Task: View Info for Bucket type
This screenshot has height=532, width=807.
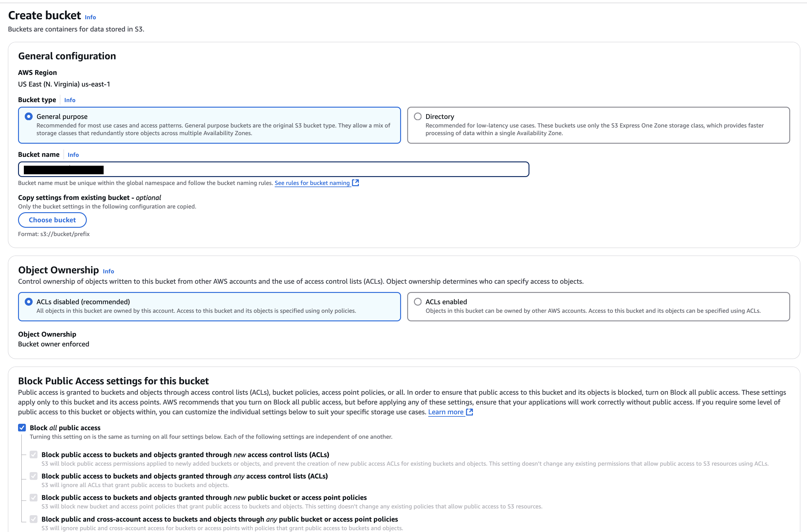Action: 69,100
